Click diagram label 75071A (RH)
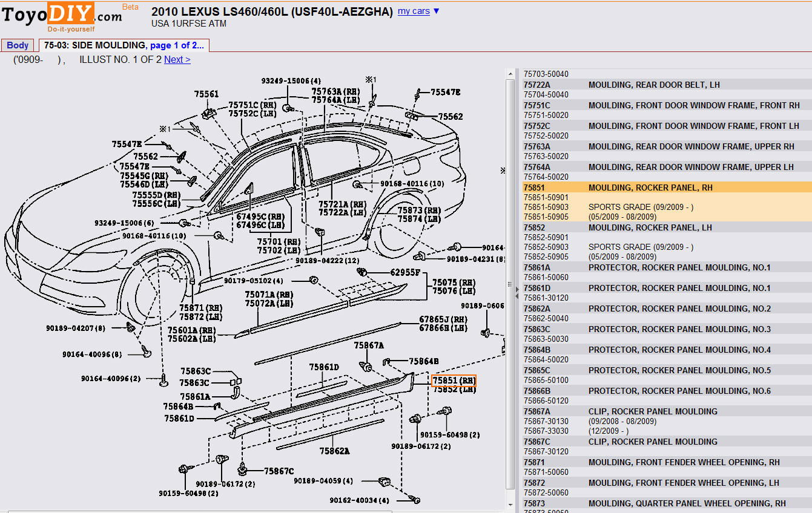This screenshot has width=812, height=513. click(x=269, y=295)
